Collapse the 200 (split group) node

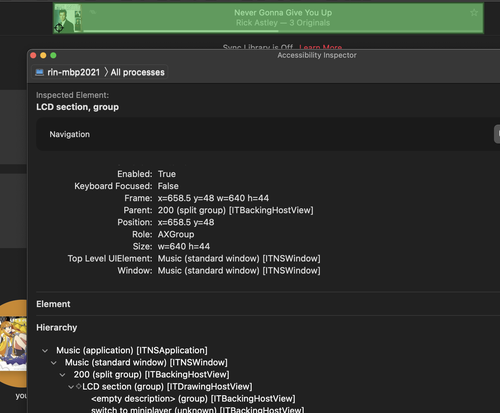tap(62, 375)
